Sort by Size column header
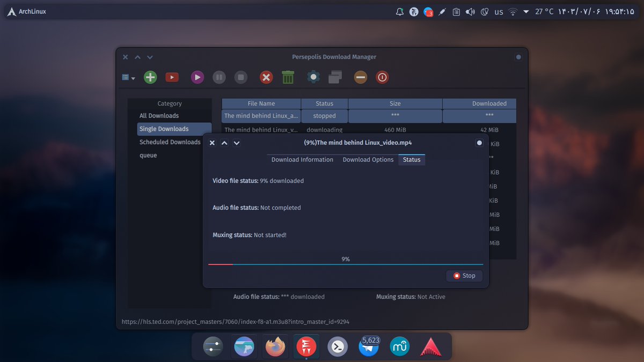The width and height of the screenshot is (644, 362). 395,104
